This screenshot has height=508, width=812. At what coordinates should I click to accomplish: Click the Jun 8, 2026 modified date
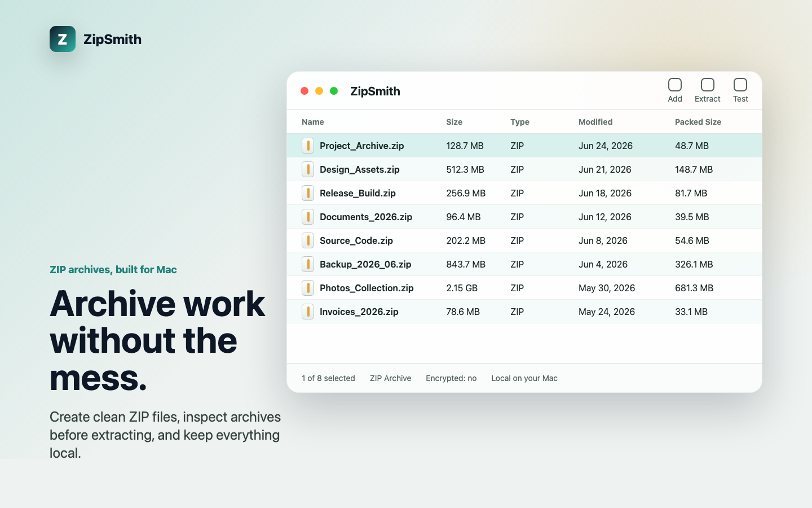[603, 240]
